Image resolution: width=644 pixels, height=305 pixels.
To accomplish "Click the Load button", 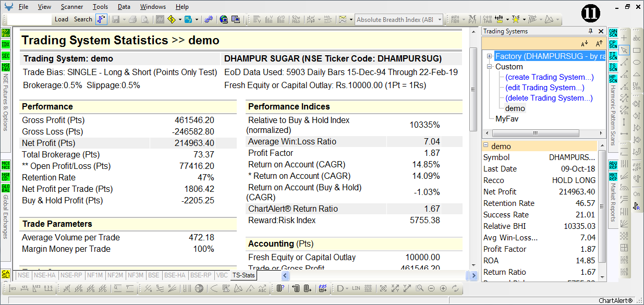I will click(62, 19).
